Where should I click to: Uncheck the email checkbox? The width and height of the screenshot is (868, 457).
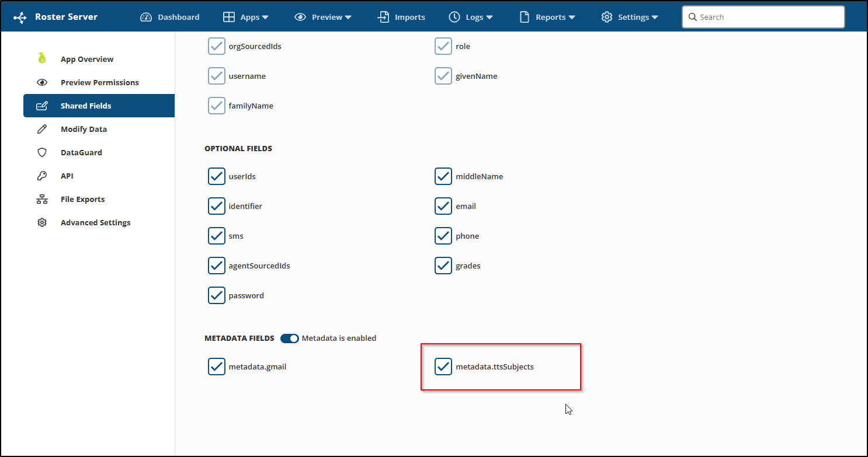[x=443, y=206]
